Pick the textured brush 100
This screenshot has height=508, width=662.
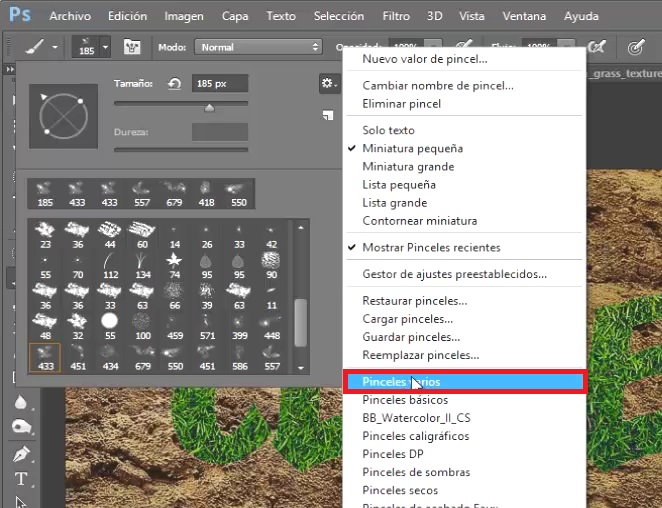[x=142, y=326]
